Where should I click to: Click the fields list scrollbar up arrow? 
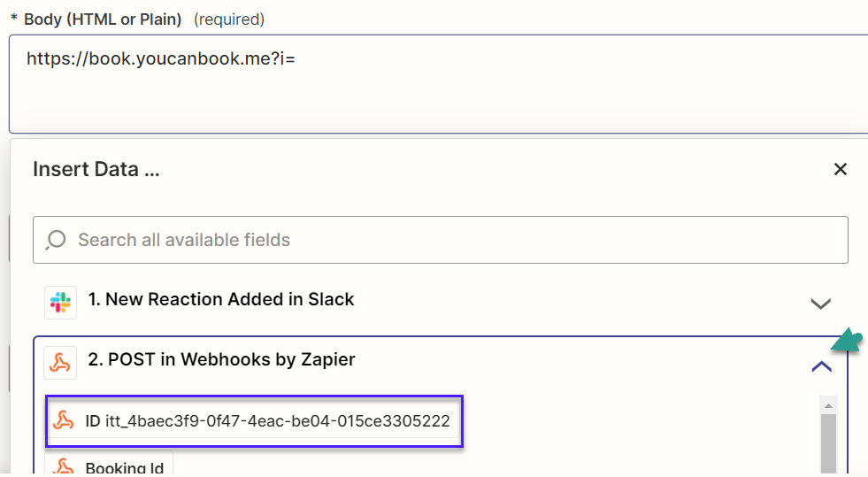828,405
